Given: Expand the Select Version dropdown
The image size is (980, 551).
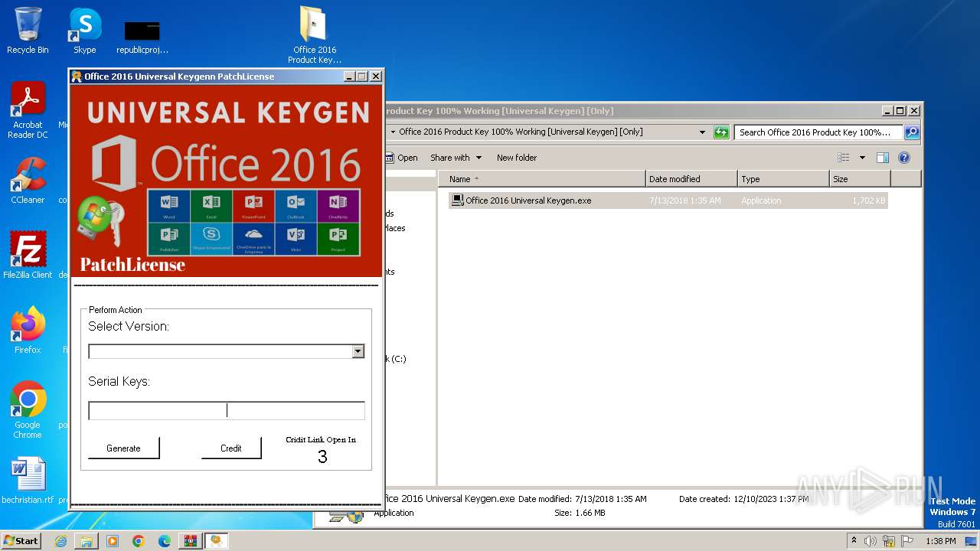Looking at the screenshot, I should [358, 351].
